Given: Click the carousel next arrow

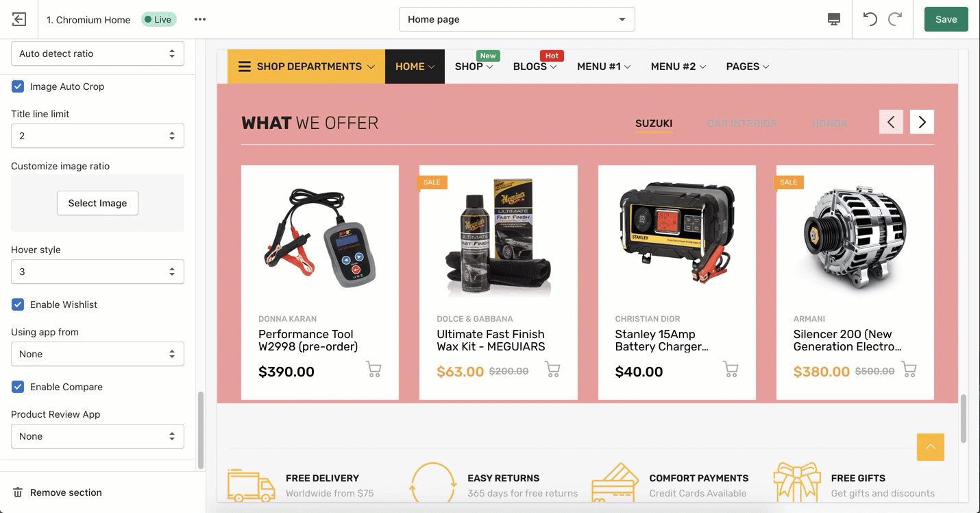Looking at the screenshot, I should point(922,122).
